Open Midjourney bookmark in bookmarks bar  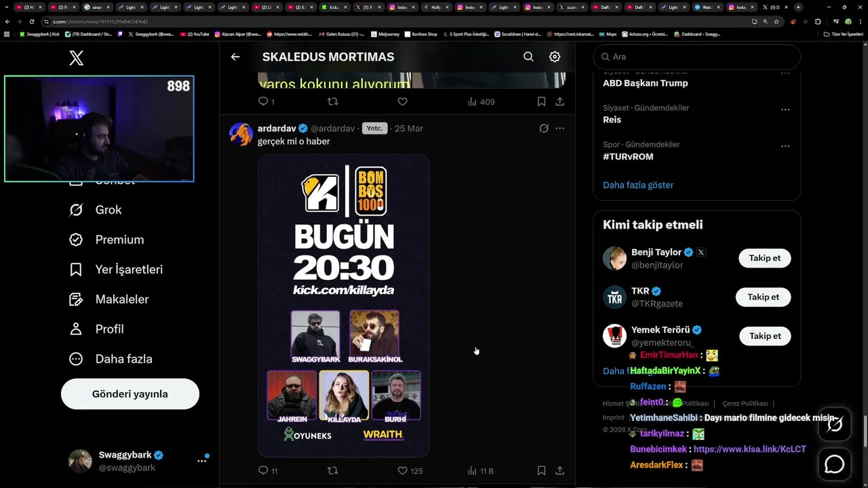click(386, 34)
